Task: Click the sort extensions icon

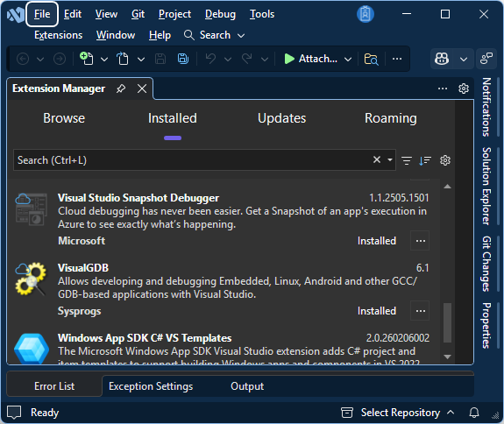Action: coord(425,160)
